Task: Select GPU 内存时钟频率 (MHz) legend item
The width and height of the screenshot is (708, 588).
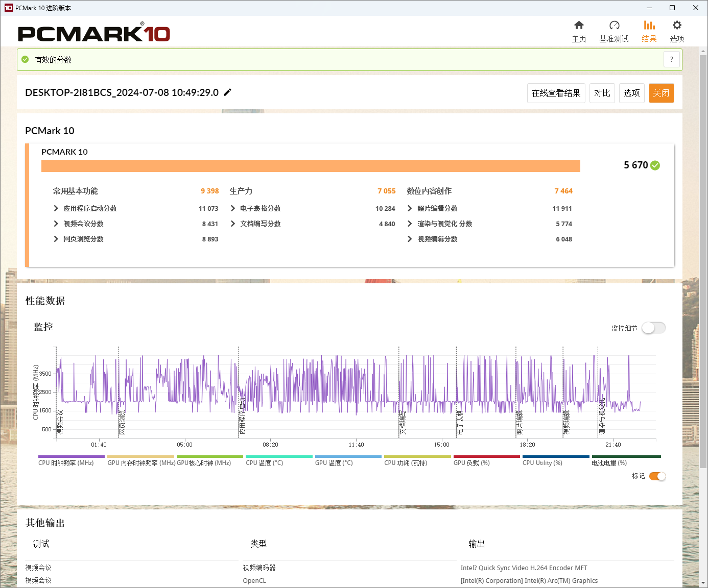Action: click(x=141, y=461)
